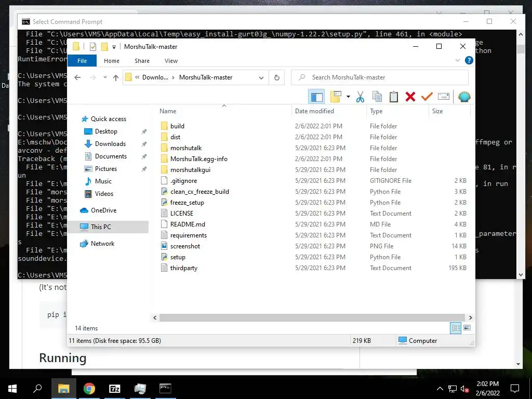
Task: Open the Home ribbon tab
Action: (x=112, y=61)
